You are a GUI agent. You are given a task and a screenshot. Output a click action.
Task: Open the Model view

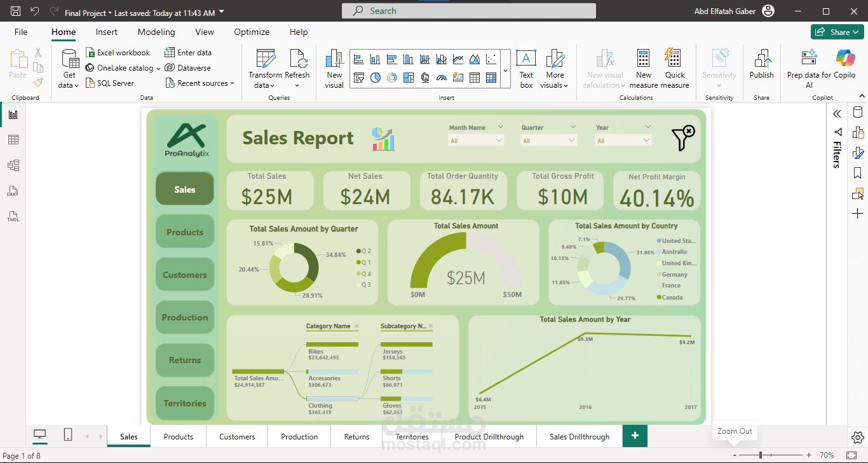pos(14,165)
